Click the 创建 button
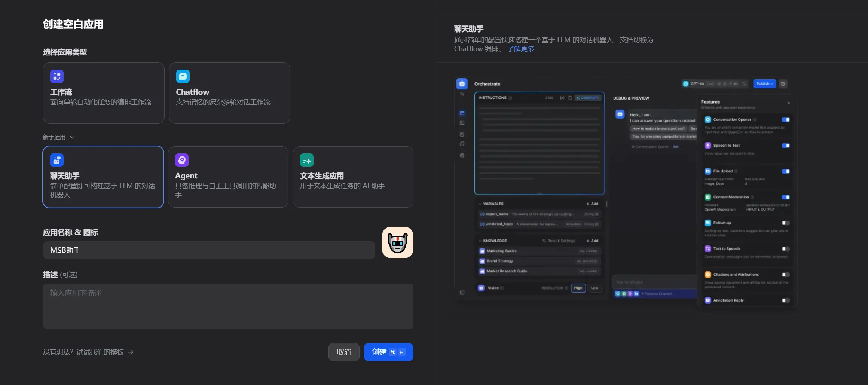 pos(388,352)
